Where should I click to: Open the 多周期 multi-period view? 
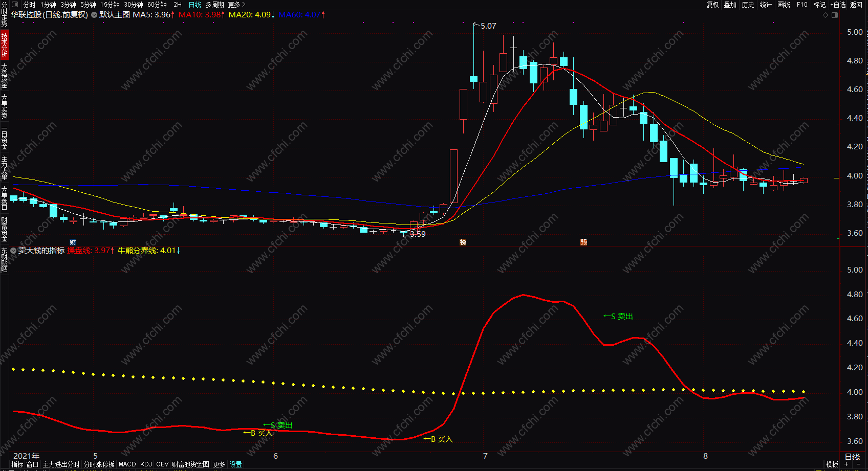214,5
